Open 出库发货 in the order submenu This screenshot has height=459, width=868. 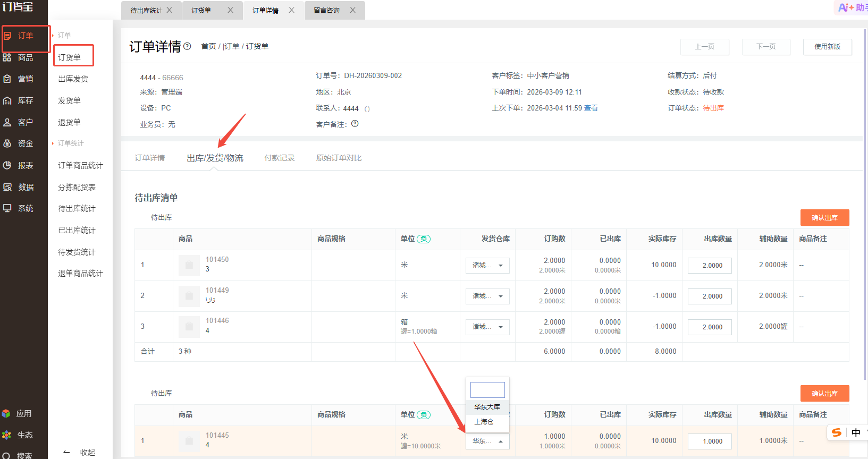(x=73, y=79)
